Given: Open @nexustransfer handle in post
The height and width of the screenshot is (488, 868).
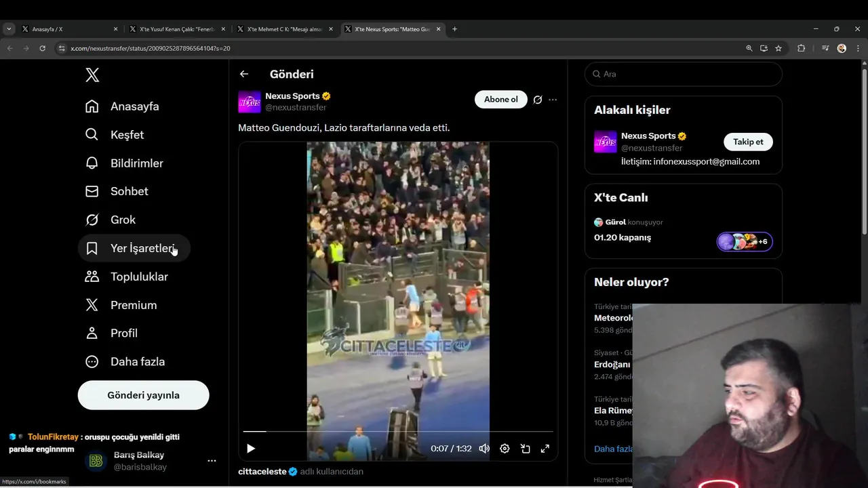Looking at the screenshot, I should [x=296, y=108].
